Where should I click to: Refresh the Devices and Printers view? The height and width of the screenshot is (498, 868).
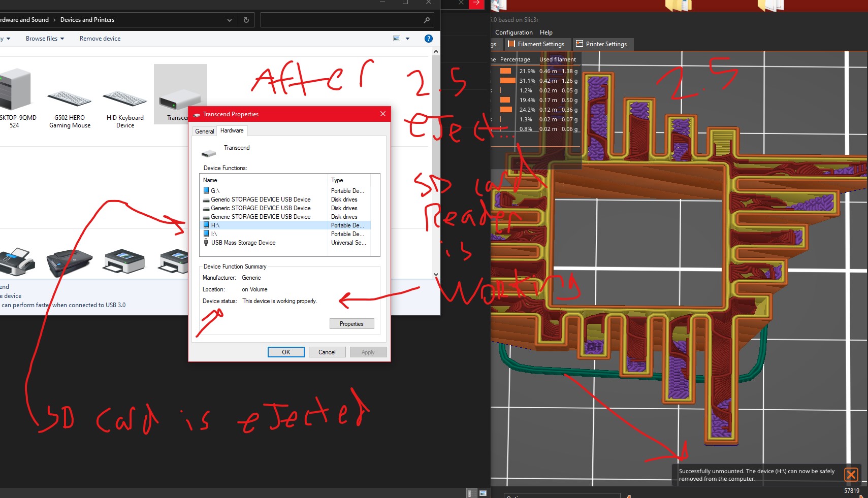(x=246, y=20)
